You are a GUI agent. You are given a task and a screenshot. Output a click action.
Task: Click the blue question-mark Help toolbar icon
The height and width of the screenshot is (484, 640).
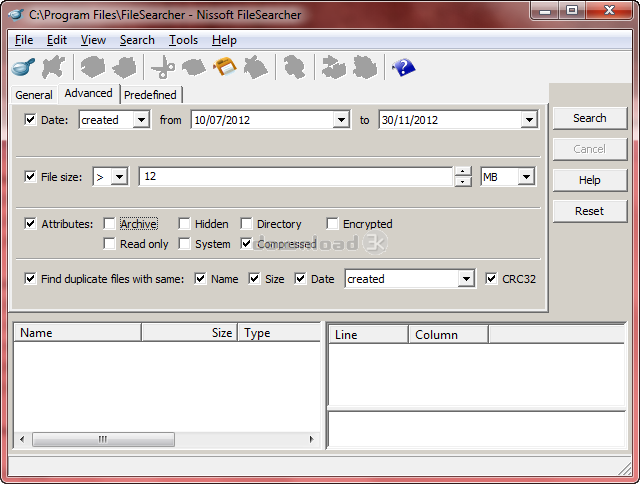(x=403, y=67)
